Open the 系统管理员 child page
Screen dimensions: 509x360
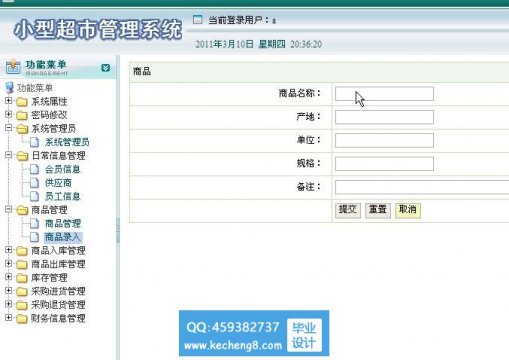click(x=67, y=142)
